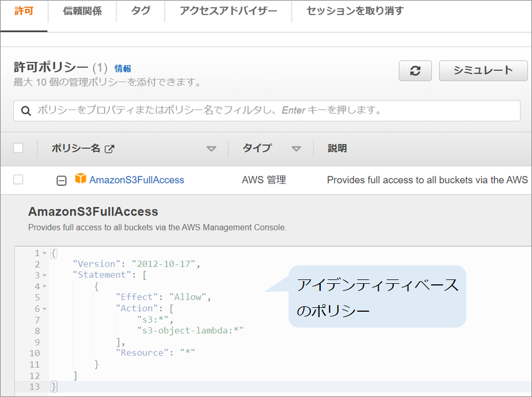Image resolution: width=532 pixels, height=397 pixels.
Task: Toggle the select-all checkbox in the table header
Action: coord(18,148)
